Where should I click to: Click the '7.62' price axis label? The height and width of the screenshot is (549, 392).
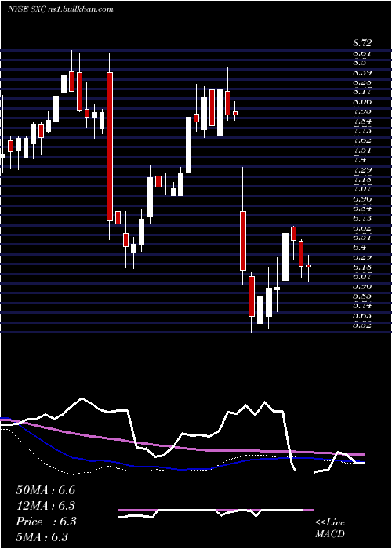(362, 140)
